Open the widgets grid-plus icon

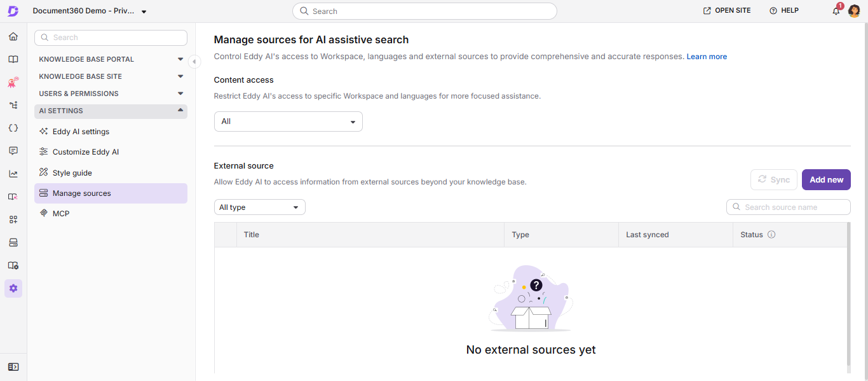point(13,219)
